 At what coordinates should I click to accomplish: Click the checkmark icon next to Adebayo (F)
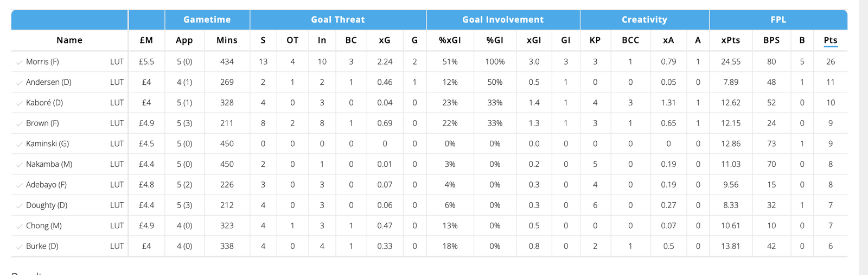(20, 185)
